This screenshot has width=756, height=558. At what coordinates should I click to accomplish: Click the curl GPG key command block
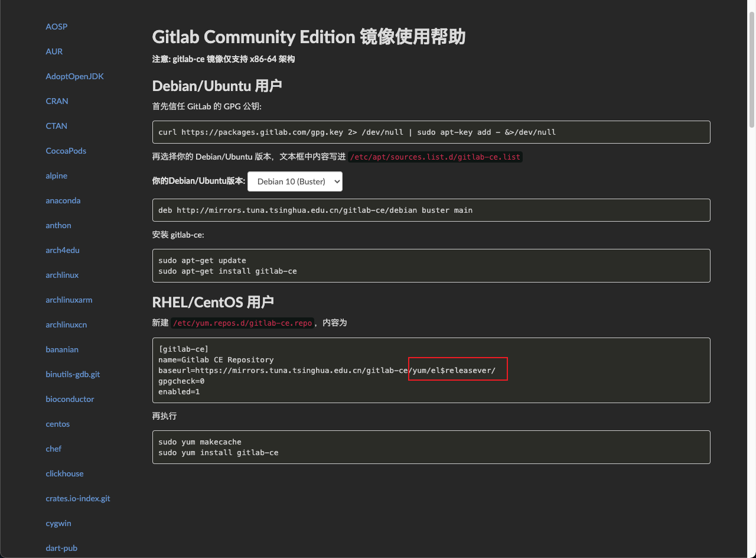click(431, 132)
